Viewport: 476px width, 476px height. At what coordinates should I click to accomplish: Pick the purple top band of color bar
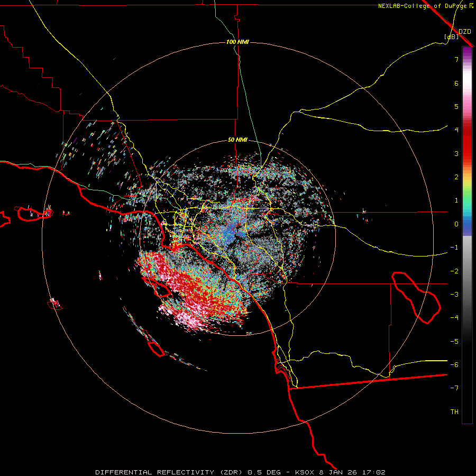[467, 52]
